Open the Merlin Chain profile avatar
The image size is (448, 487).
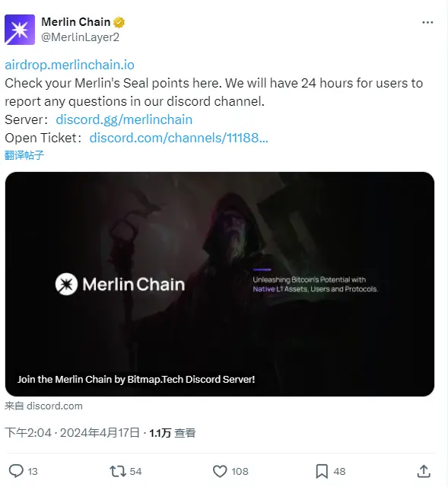[20, 30]
